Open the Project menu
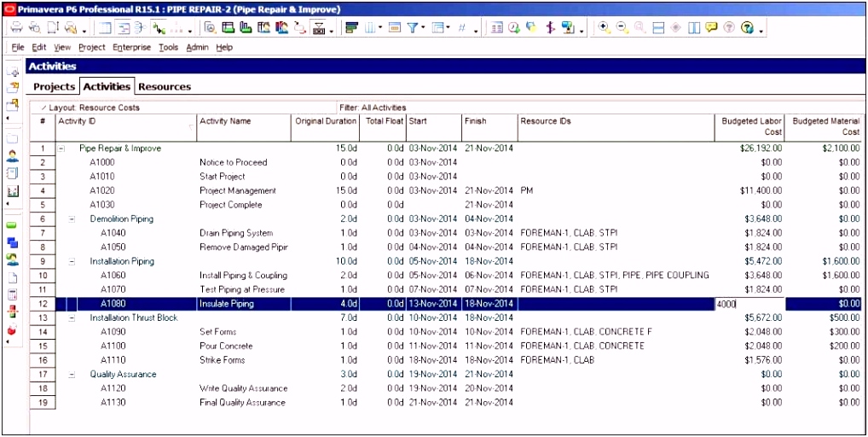 [x=92, y=48]
